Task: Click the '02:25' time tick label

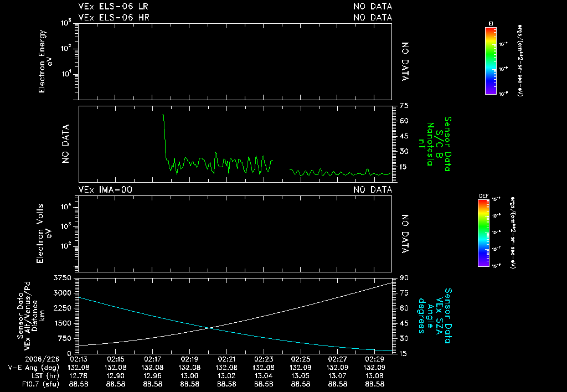Action: (x=301, y=359)
